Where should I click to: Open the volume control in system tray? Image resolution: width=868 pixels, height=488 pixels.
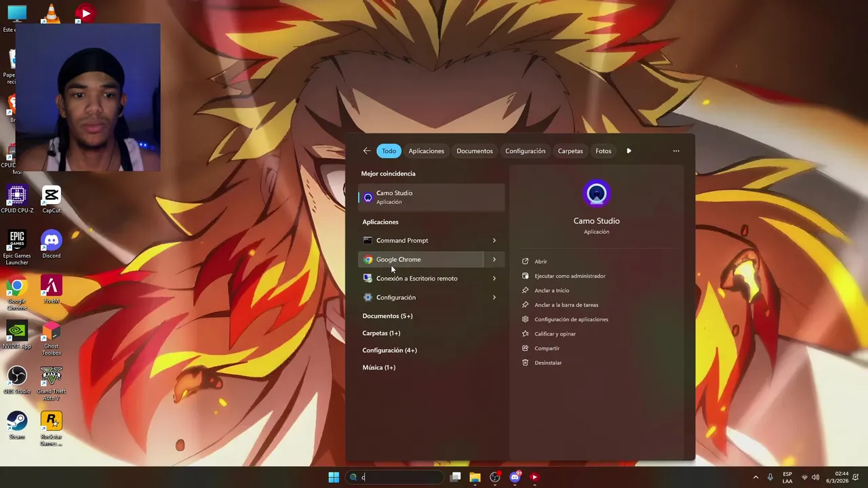pos(816,477)
